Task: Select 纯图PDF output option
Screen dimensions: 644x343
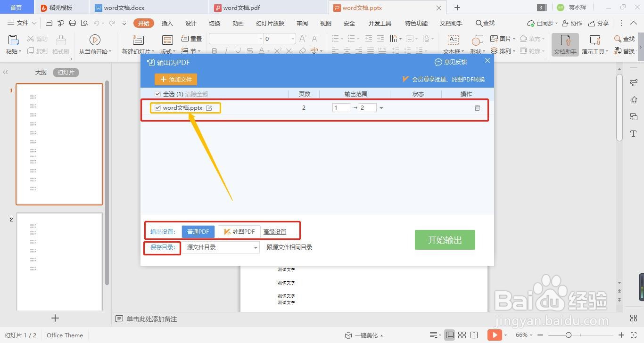Action: pos(239,231)
